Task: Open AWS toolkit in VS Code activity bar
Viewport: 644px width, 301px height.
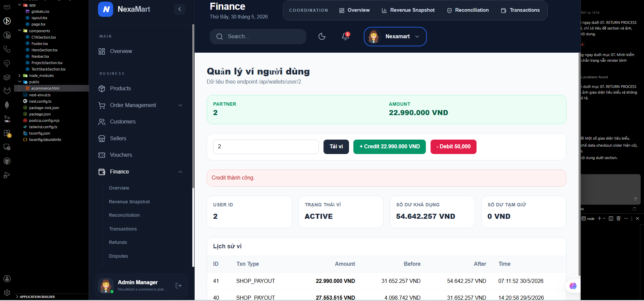Action: click(7, 7)
